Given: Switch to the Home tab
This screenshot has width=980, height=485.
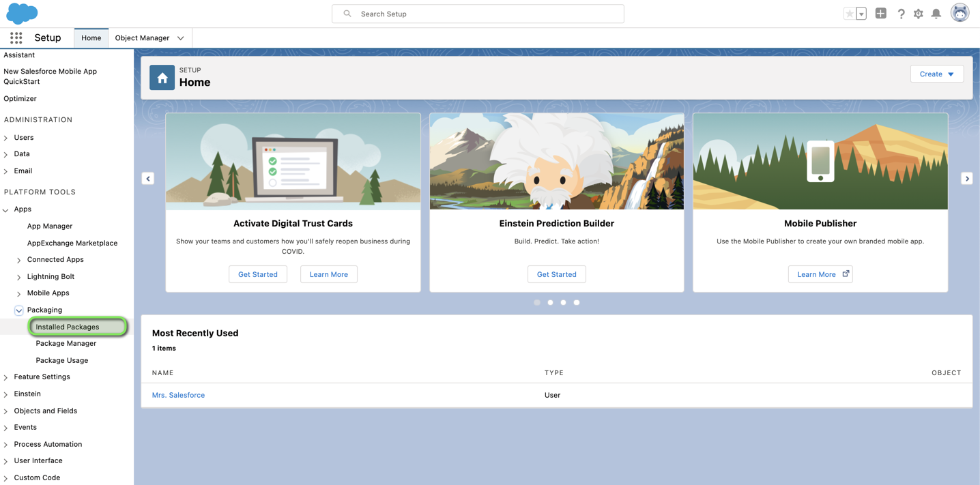Looking at the screenshot, I should [91, 38].
